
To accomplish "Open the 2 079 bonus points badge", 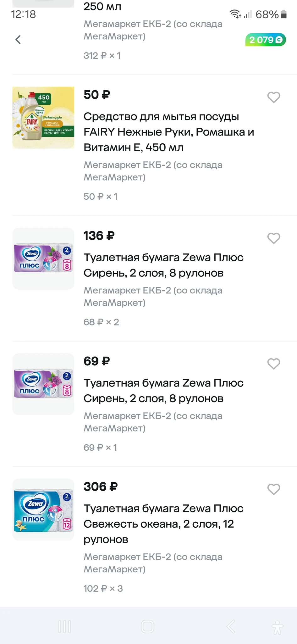I will coord(266,40).
